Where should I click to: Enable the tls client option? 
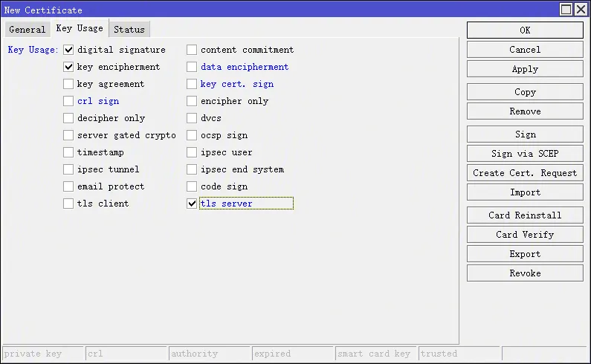tap(68, 204)
